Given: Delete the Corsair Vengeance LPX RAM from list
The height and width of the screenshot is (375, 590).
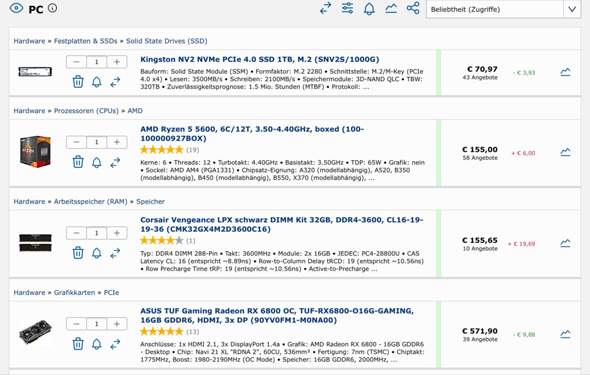Looking at the screenshot, I should 78,253.
